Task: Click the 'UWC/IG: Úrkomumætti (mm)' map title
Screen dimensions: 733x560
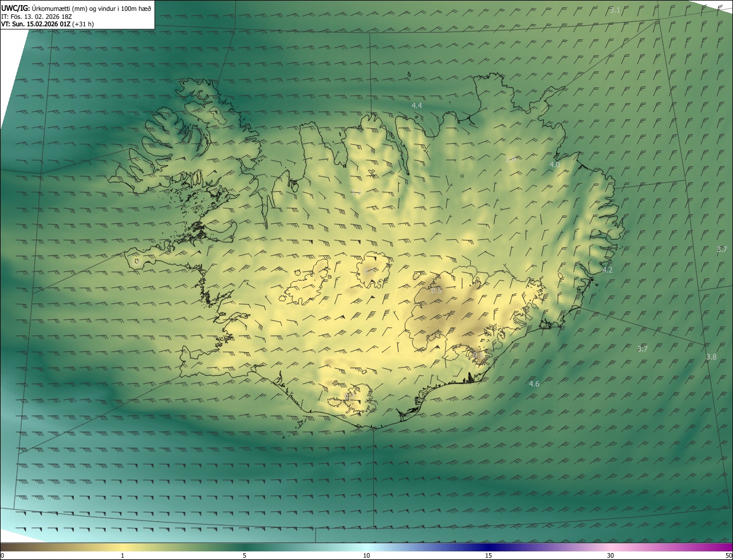Action: (76, 8)
